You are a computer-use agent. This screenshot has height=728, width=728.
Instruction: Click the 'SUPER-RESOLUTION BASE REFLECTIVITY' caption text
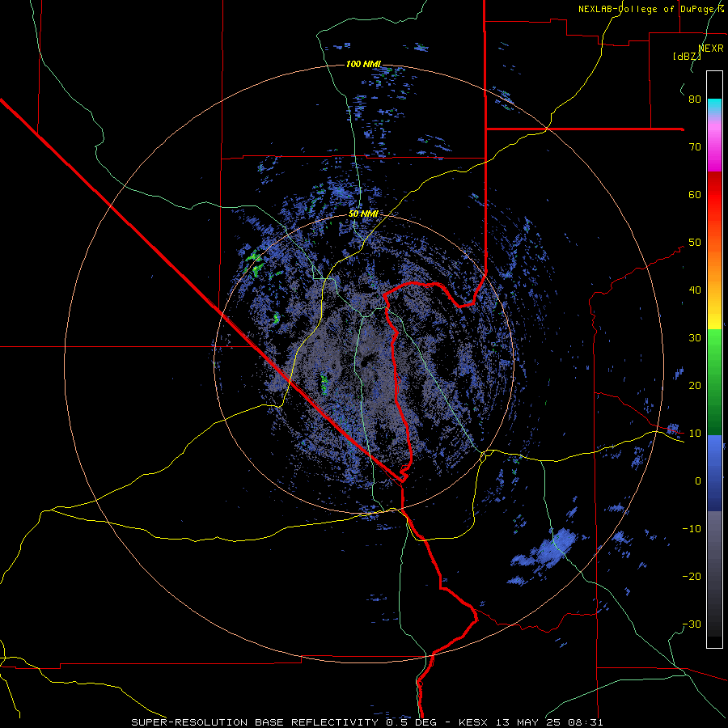tap(256, 722)
